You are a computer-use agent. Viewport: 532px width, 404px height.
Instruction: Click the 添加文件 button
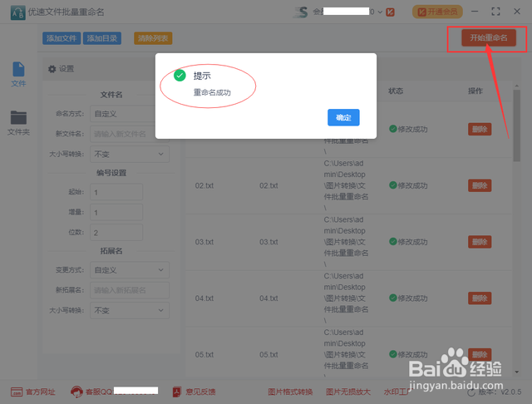tap(62, 38)
